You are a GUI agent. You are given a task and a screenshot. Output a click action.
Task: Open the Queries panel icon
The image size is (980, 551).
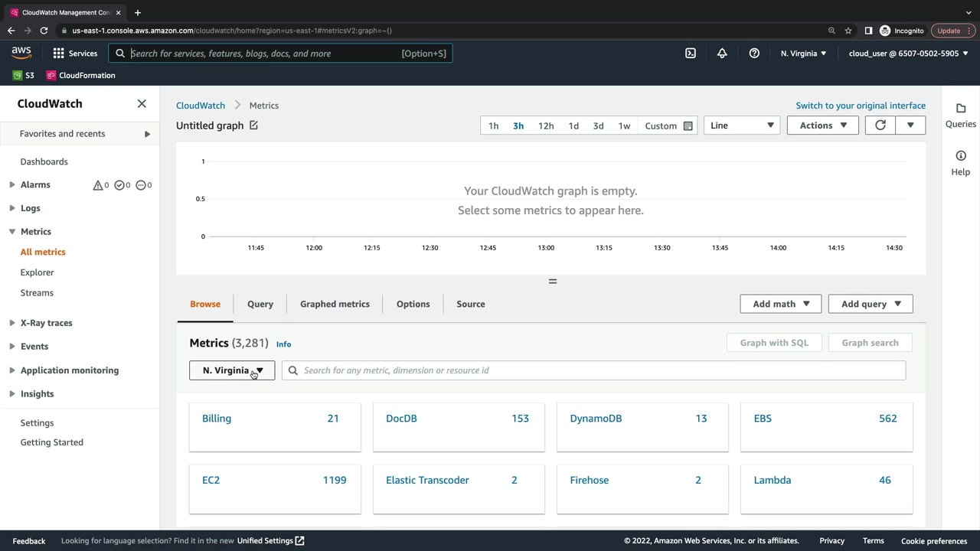(x=961, y=109)
